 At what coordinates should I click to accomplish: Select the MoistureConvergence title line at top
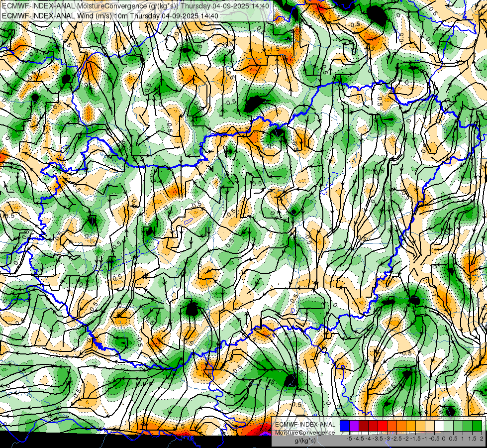(135, 6)
